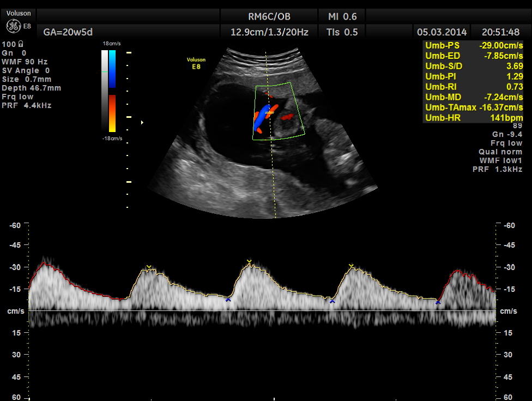Viewport: 532px width, 401px height.
Task: Select the Umb-HR 141bpm result
Action: (473, 118)
